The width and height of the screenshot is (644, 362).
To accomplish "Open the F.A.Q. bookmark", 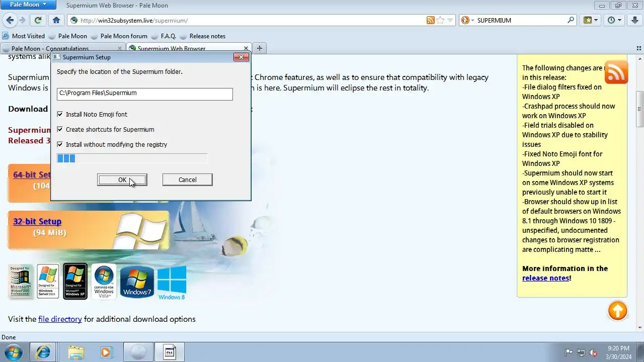I will coord(164,36).
